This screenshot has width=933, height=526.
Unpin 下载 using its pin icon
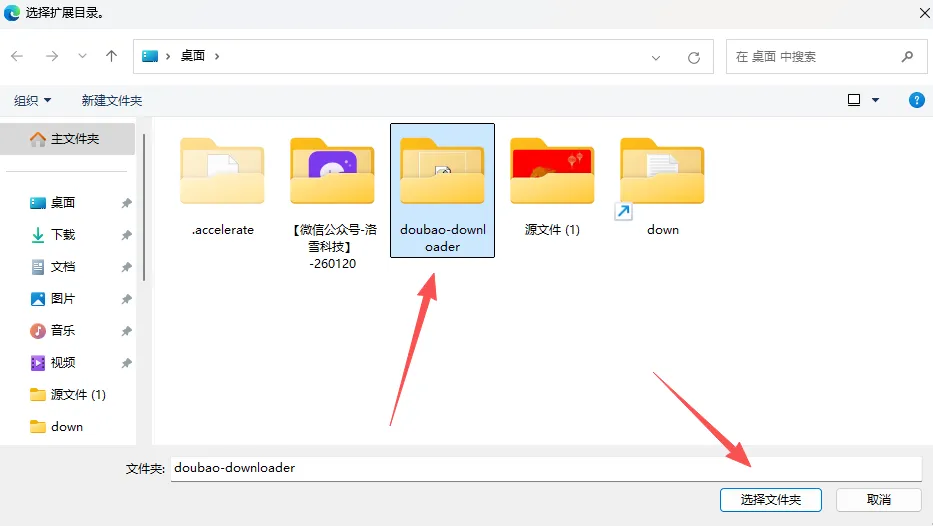(126, 236)
